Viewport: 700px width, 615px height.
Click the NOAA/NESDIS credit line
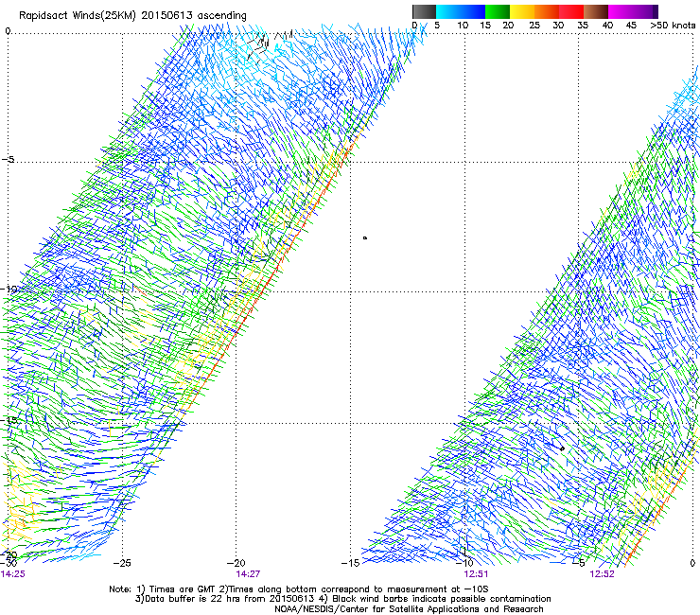409,609
